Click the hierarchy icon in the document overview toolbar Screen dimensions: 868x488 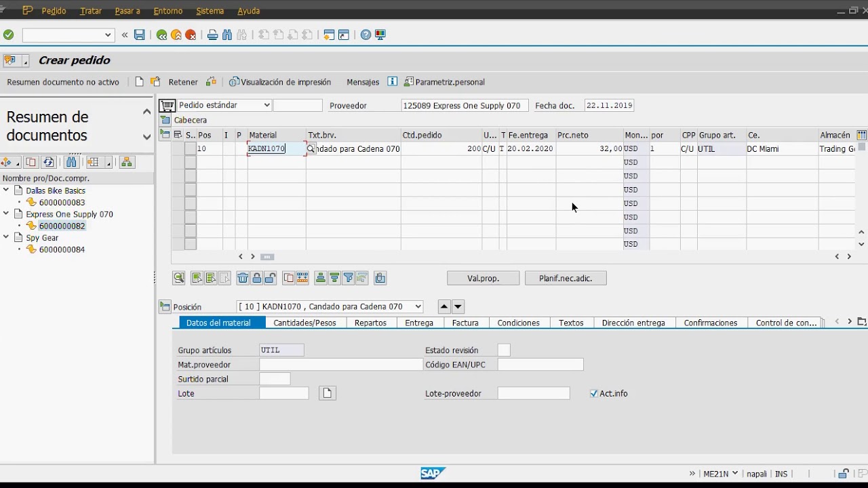click(126, 162)
